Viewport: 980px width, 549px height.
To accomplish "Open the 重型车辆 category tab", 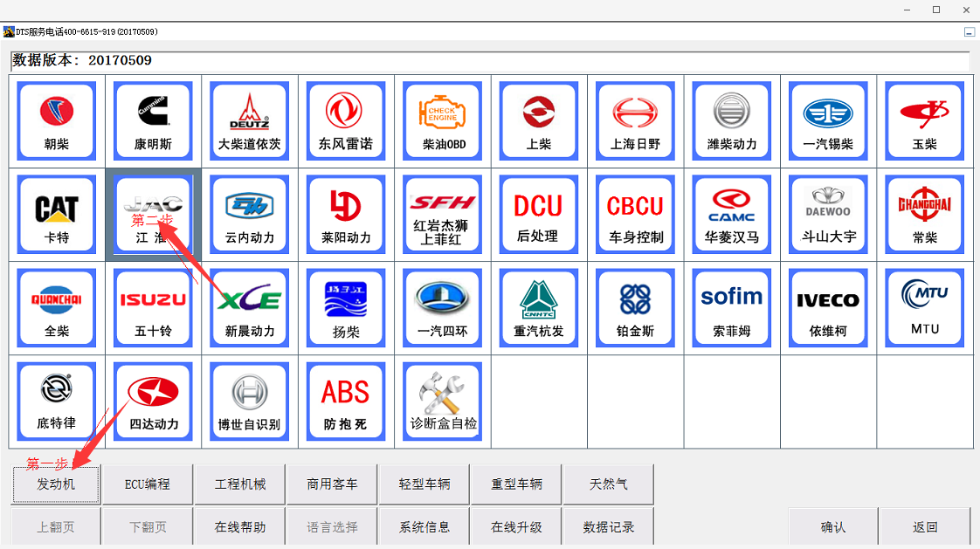I will (517, 484).
